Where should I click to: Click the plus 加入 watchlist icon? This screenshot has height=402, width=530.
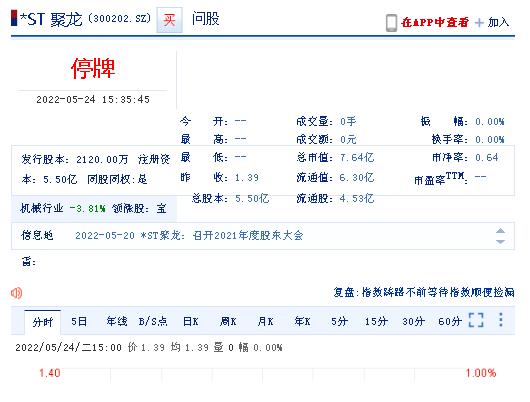tap(479, 23)
